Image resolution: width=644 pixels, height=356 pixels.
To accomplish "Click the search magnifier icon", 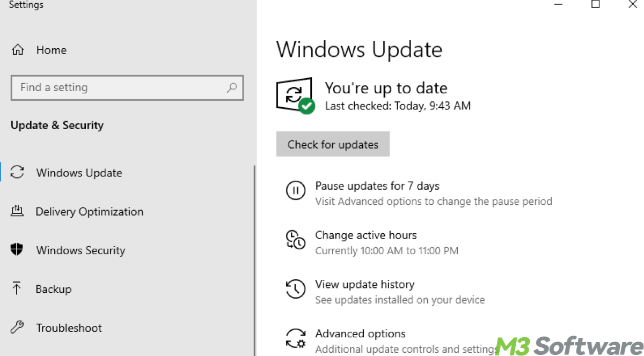I will [x=232, y=87].
